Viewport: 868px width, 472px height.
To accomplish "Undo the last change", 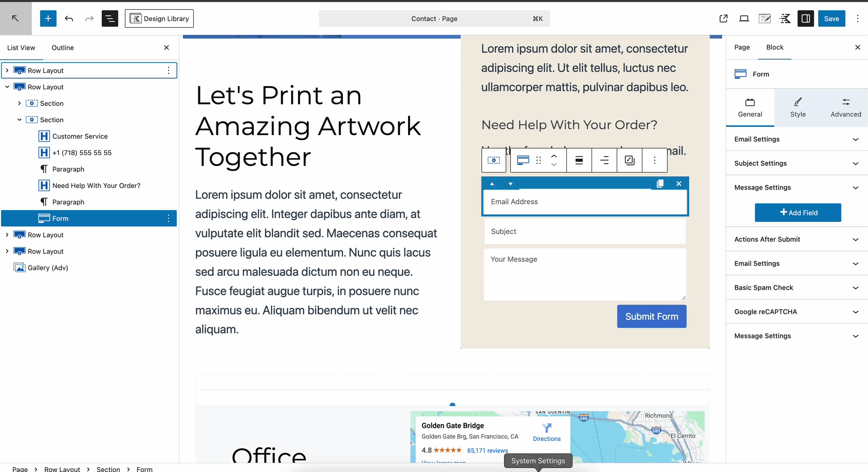I will (x=69, y=18).
